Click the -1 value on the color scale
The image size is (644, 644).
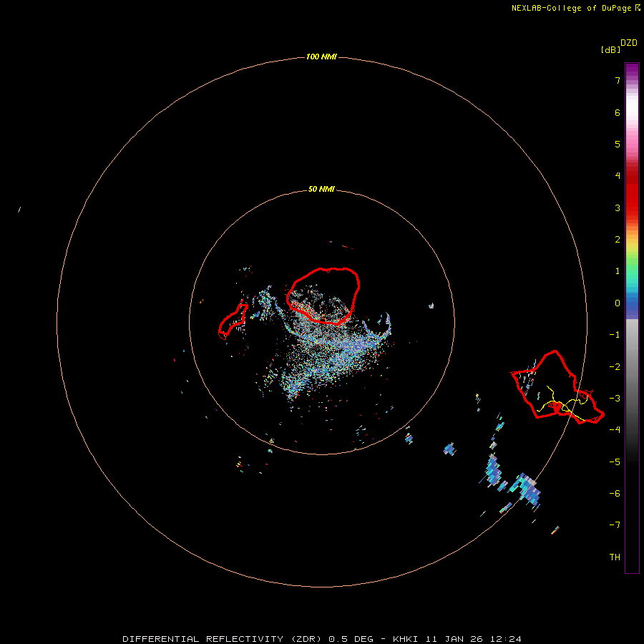coord(615,335)
